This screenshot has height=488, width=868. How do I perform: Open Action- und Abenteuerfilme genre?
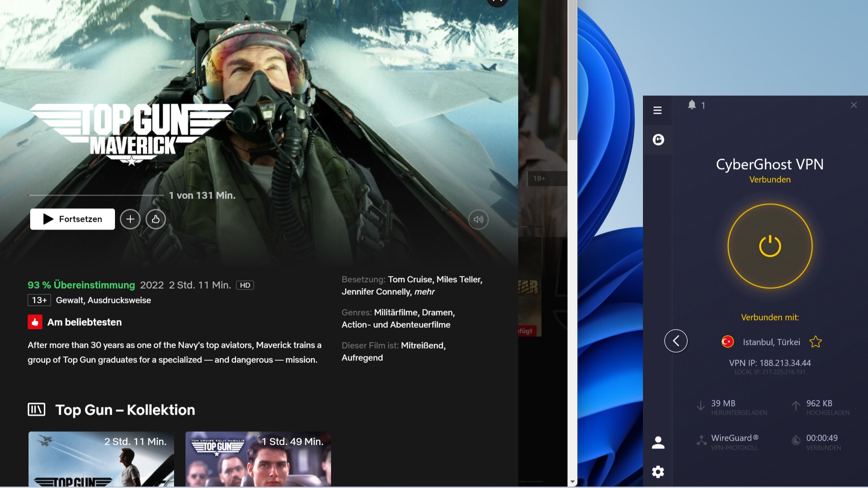pyautogui.click(x=396, y=325)
